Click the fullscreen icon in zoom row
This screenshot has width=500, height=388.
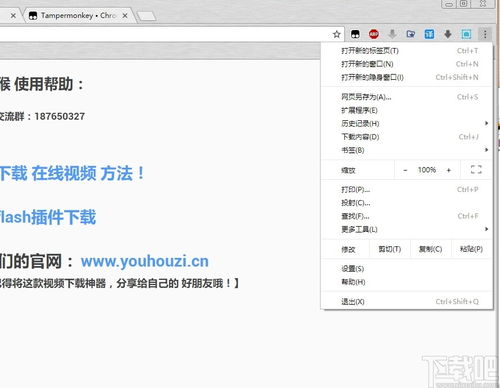pyautogui.click(x=476, y=170)
